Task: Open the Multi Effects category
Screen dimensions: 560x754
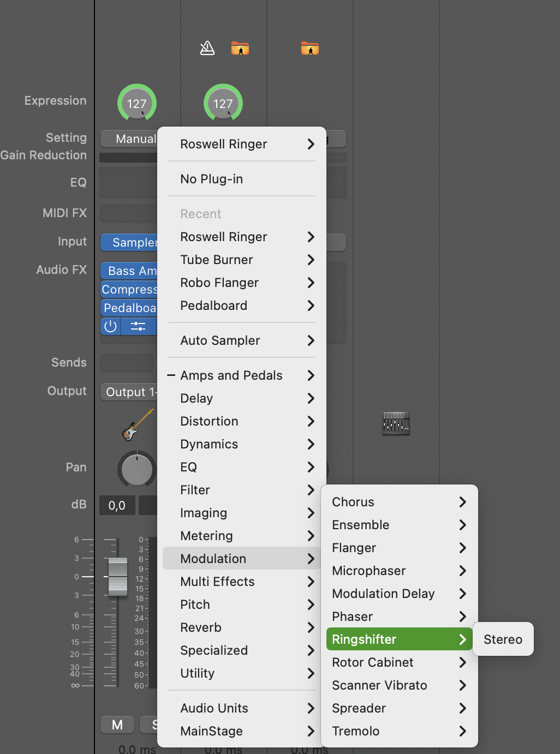Action: point(242,582)
